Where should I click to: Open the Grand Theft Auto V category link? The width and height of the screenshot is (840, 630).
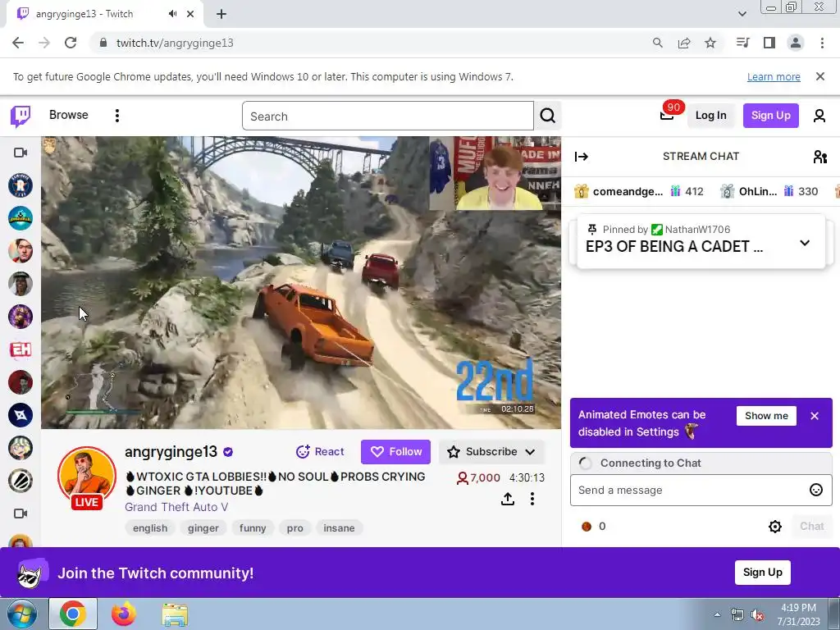176,507
